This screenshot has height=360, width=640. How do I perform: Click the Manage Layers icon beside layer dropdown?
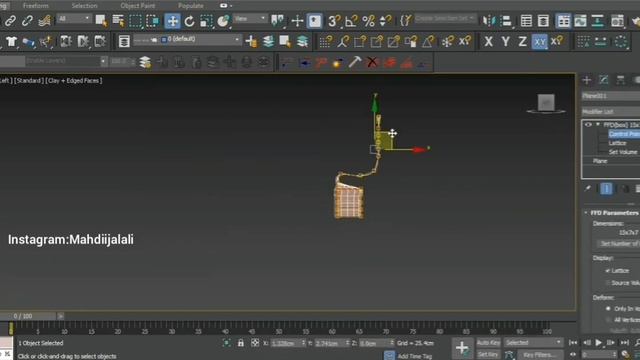pos(124,41)
